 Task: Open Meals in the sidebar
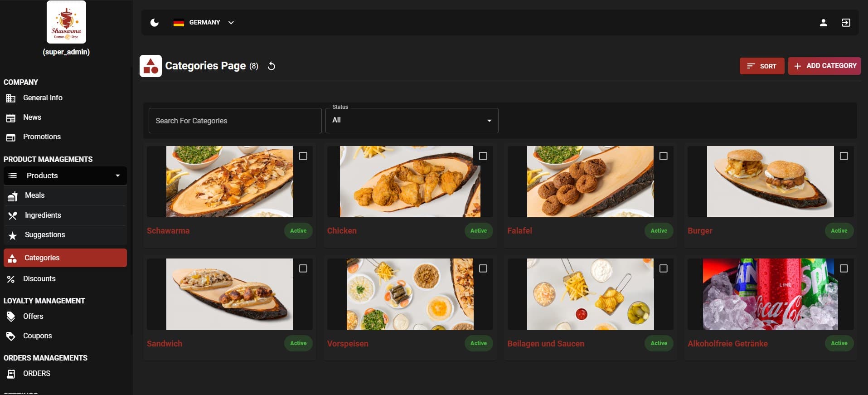coord(34,195)
